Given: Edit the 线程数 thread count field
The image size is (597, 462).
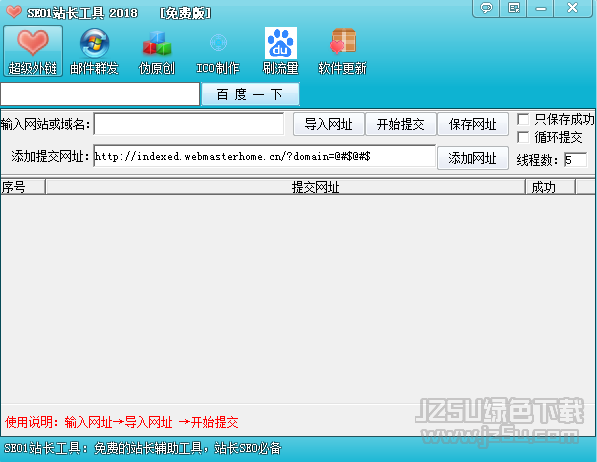Looking at the screenshot, I should 575,160.
